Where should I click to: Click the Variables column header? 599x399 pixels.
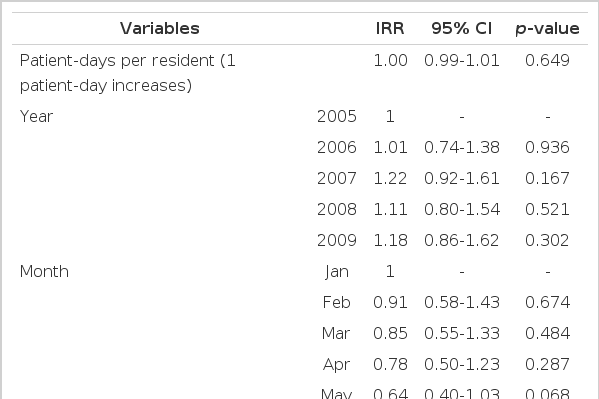pos(160,29)
